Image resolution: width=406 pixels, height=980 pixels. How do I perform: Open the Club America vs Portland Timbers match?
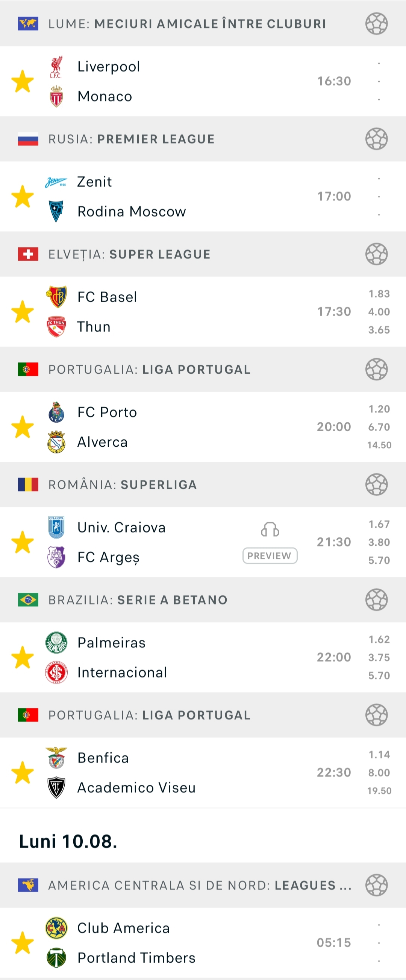click(203, 943)
